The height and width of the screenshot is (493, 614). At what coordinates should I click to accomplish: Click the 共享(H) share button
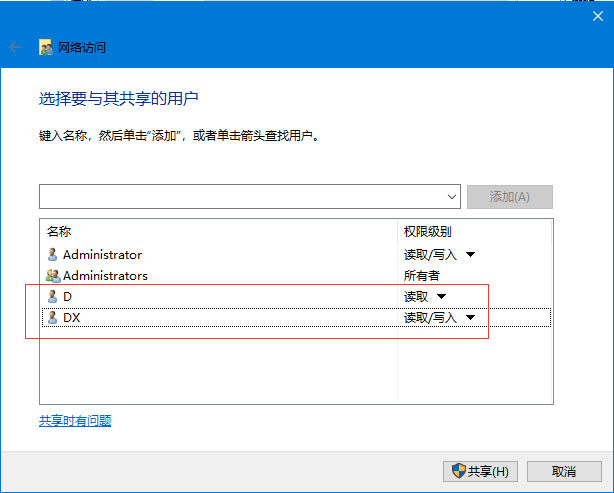click(480, 471)
